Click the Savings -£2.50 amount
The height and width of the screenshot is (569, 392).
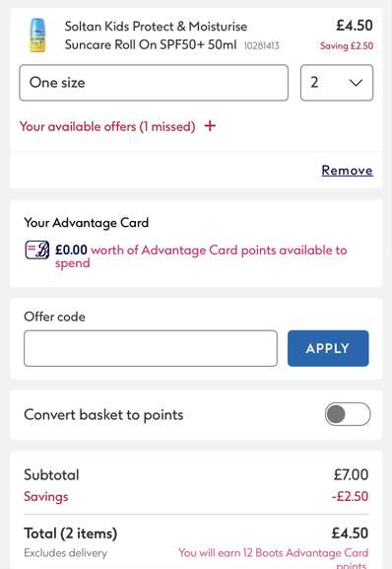click(x=350, y=496)
